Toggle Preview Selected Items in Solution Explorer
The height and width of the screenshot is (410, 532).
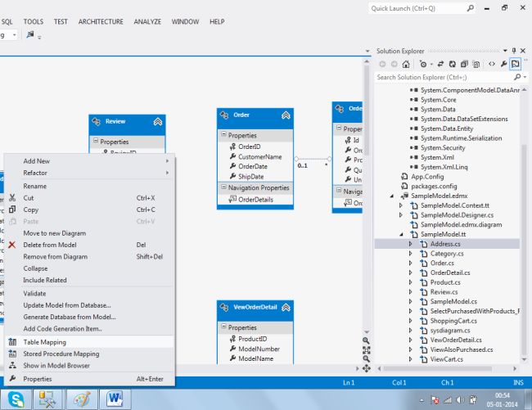point(515,64)
